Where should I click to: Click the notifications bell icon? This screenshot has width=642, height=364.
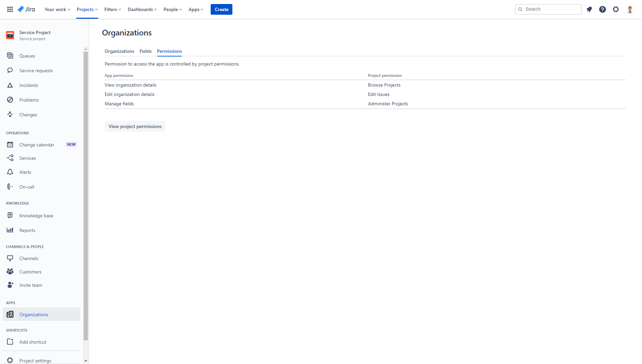coord(589,9)
